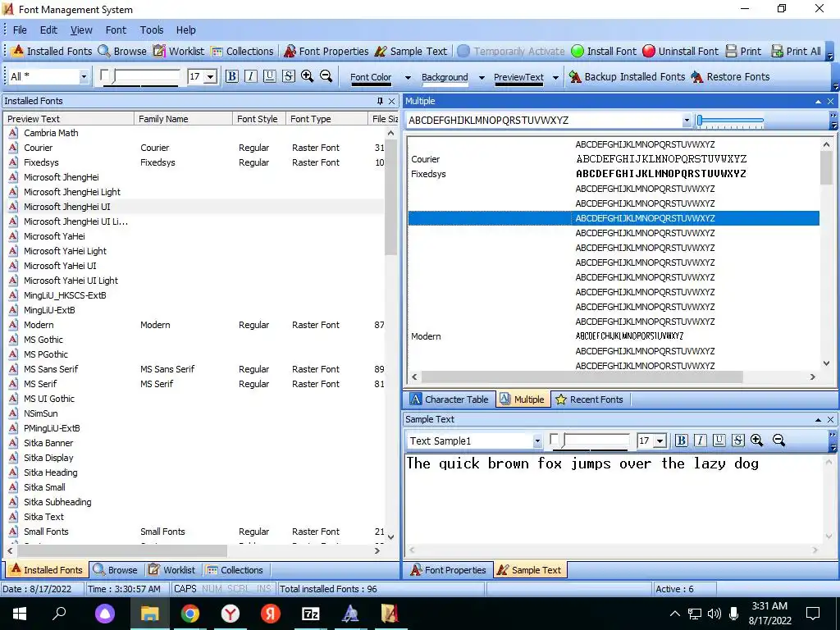Switch to the bottom Worklist tab

click(x=171, y=570)
